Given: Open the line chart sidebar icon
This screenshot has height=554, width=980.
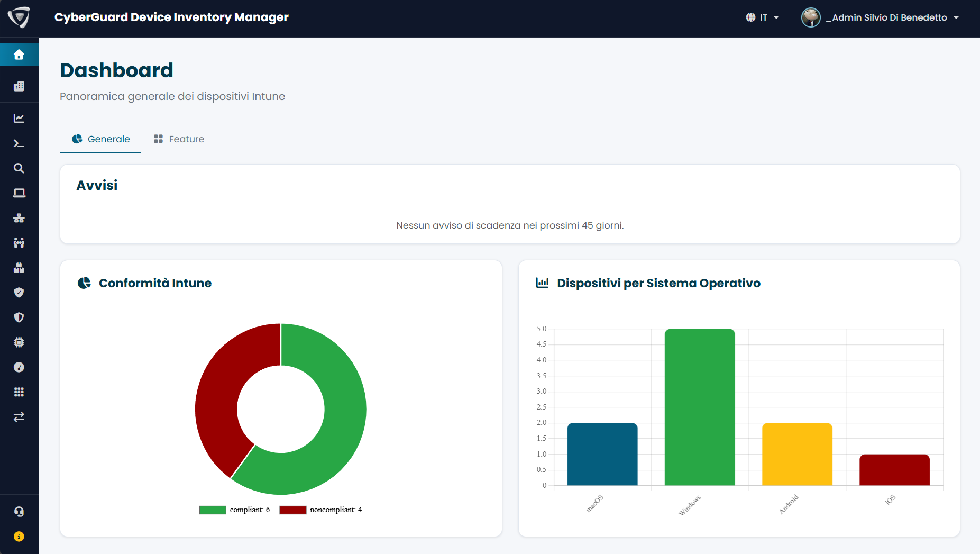Looking at the screenshot, I should tap(19, 119).
